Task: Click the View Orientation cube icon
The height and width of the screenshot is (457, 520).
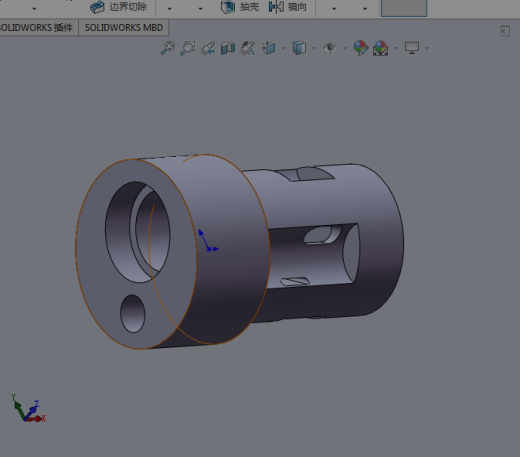Action: [269, 48]
